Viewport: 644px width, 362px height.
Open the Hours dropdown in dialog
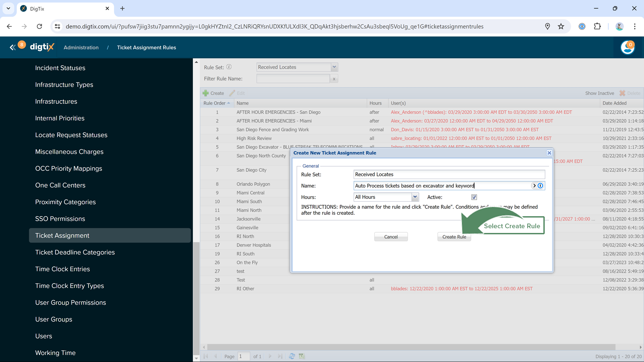pos(415,197)
